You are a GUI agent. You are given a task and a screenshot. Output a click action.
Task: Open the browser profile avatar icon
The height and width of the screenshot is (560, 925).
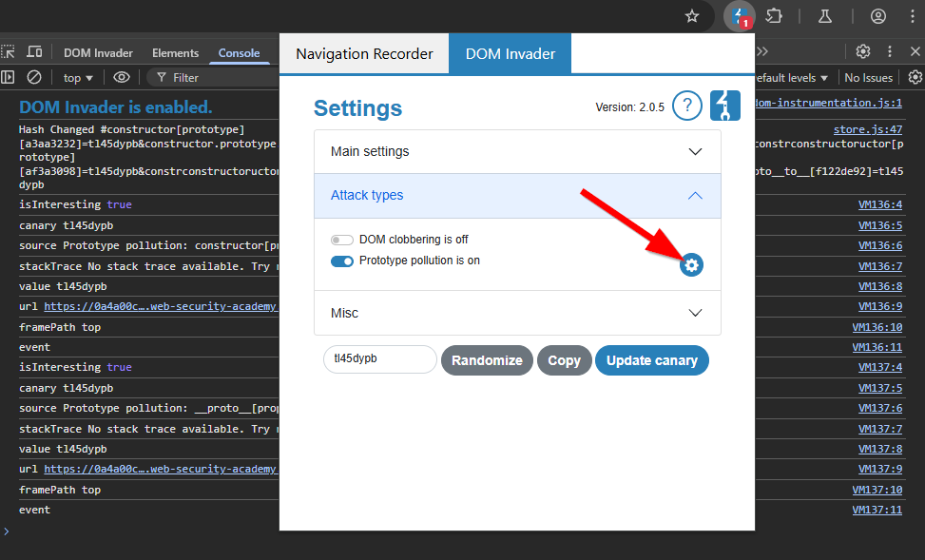click(878, 16)
